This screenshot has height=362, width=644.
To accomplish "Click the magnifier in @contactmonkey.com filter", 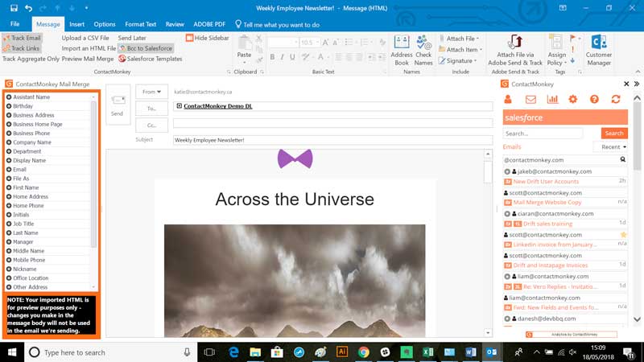I will (622, 159).
